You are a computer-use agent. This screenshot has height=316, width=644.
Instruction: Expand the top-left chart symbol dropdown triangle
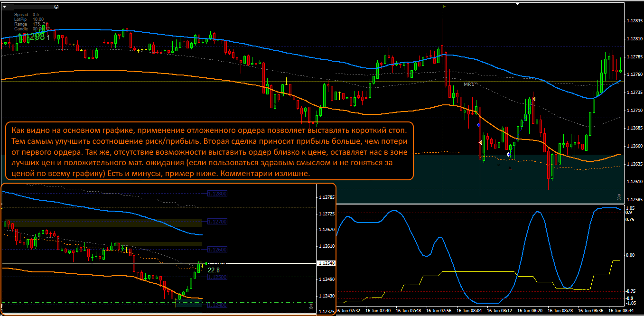click(5, 7)
